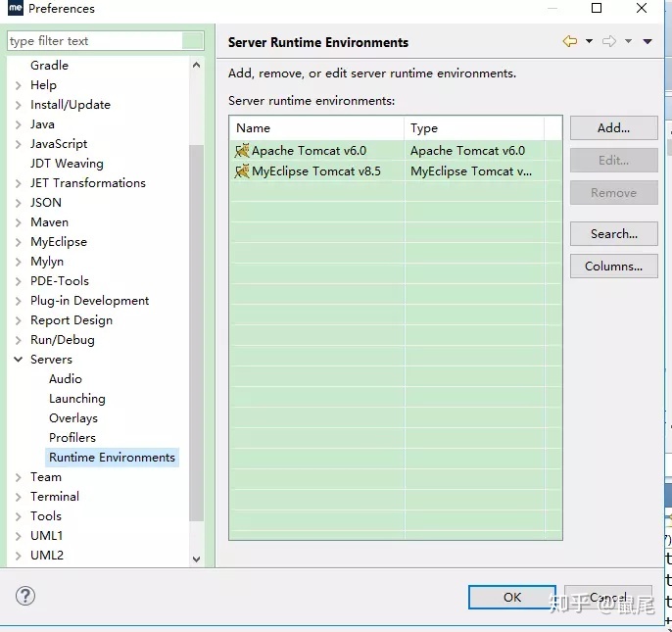Click the preferences tree scrollbar thumb
Image resolution: width=672 pixels, height=632 pixels.
pyautogui.click(x=196, y=333)
